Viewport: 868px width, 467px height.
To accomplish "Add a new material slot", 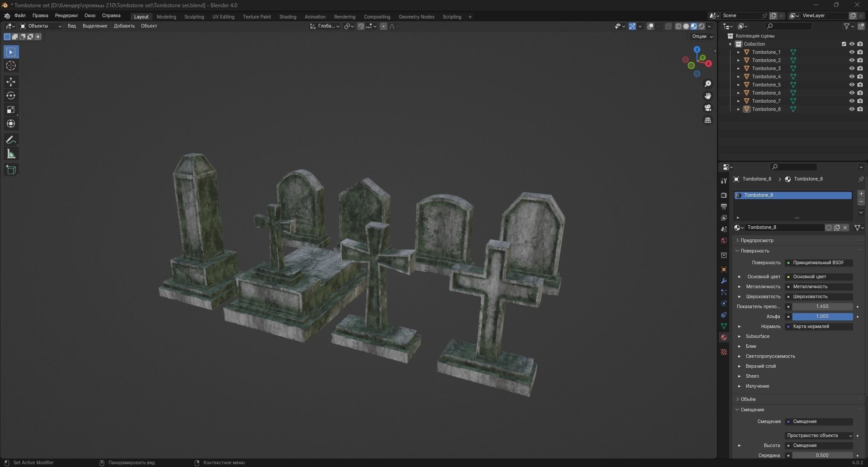I will [861, 194].
